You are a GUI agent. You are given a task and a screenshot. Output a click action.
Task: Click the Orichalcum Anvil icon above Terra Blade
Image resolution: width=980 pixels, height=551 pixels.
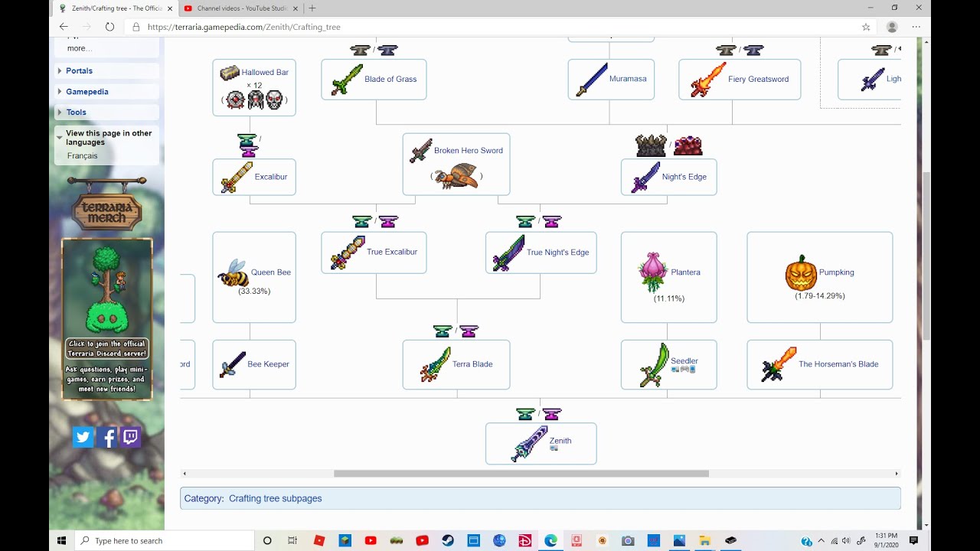[469, 331]
